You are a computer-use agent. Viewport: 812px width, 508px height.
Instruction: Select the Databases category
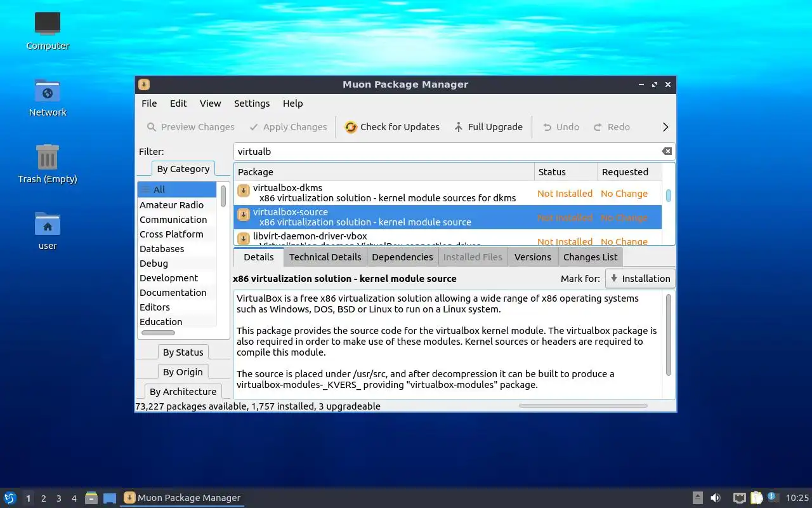(x=177, y=248)
